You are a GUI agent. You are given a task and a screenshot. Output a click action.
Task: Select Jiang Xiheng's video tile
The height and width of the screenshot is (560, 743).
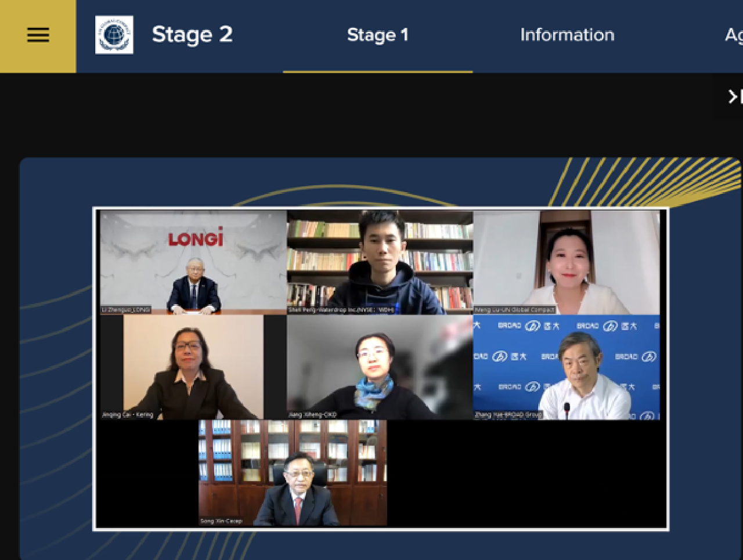click(x=380, y=367)
